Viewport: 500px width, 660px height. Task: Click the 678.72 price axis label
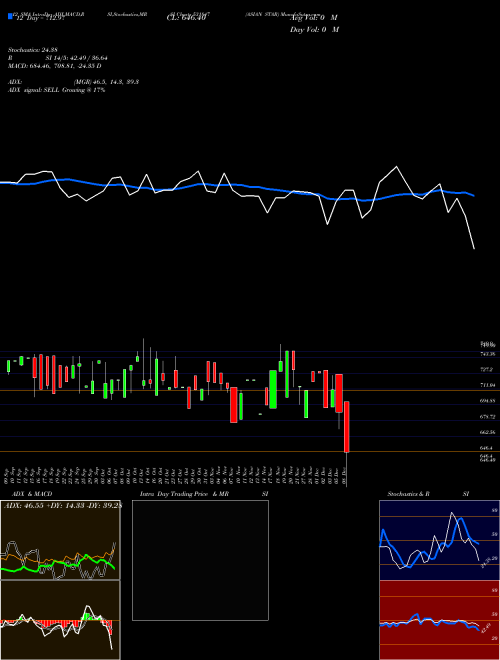(x=488, y=417)
